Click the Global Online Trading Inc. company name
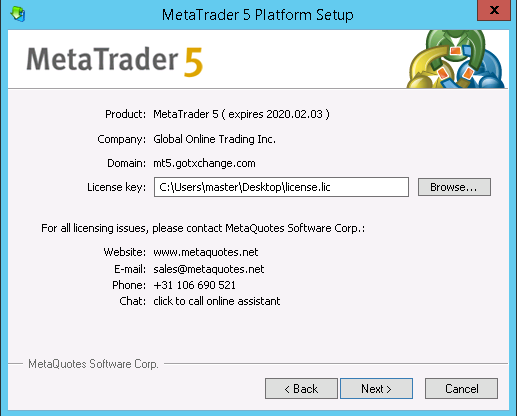The image size is (517, 416). click(x=214, y=139)
